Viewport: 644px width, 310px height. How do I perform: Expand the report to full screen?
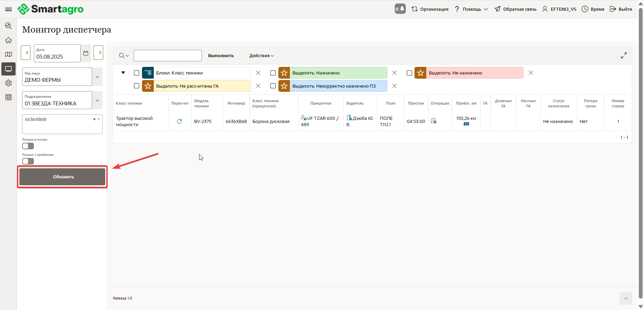[x=624, y=55]
